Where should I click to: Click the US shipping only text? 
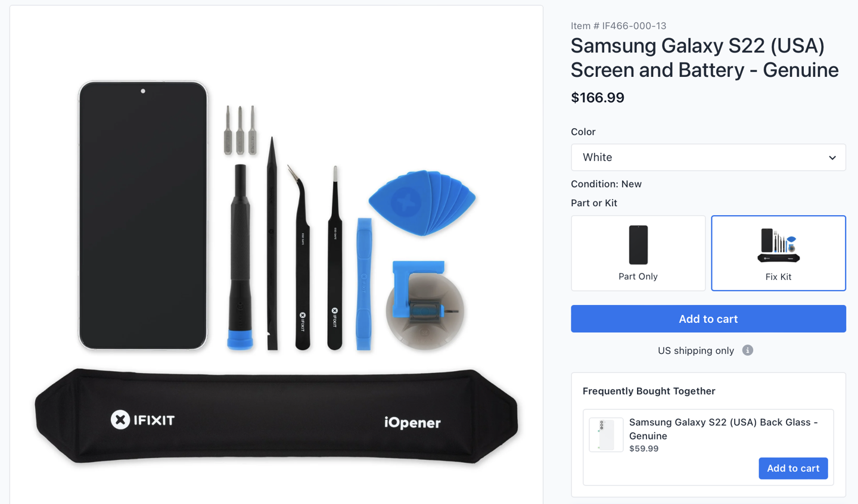695,350
